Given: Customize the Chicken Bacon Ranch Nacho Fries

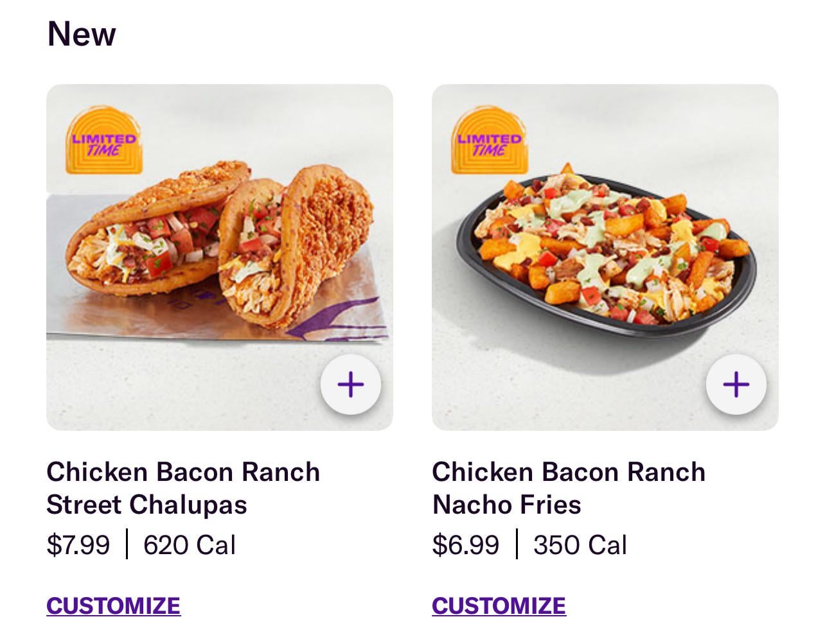Looking at the screenshot, I should point(499,605).
